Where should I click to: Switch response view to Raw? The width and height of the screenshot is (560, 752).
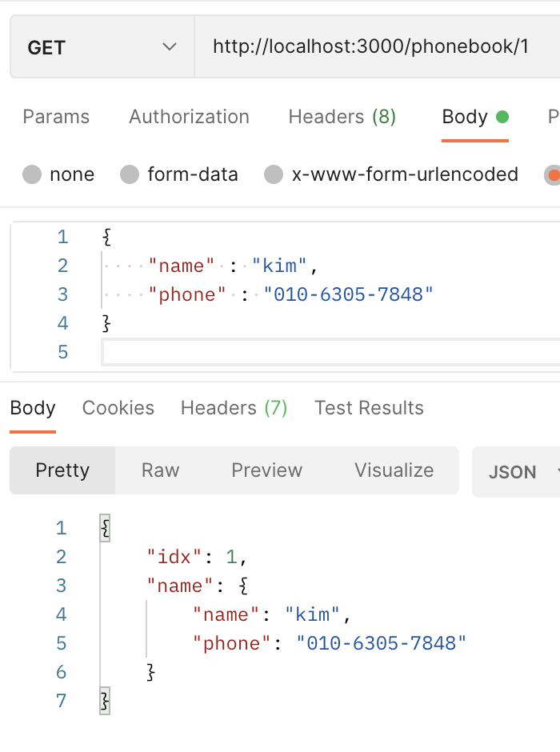pyautogui.click(x=160, y=470)
